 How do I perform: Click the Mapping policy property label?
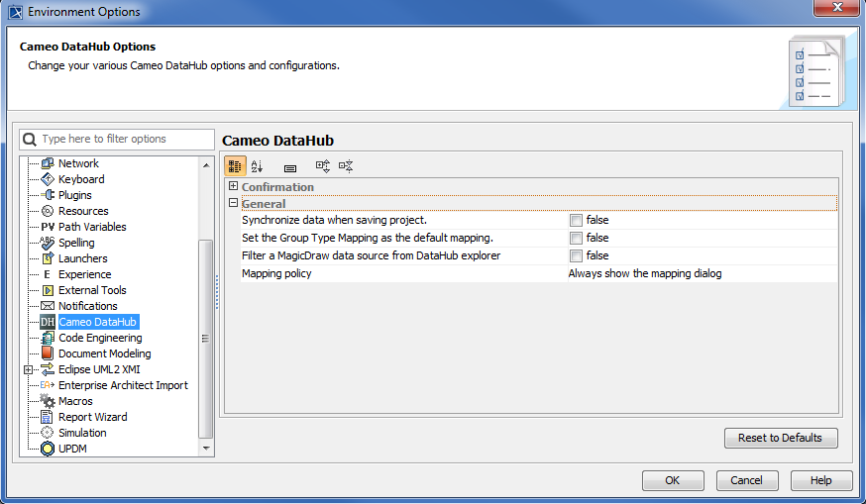276,274
